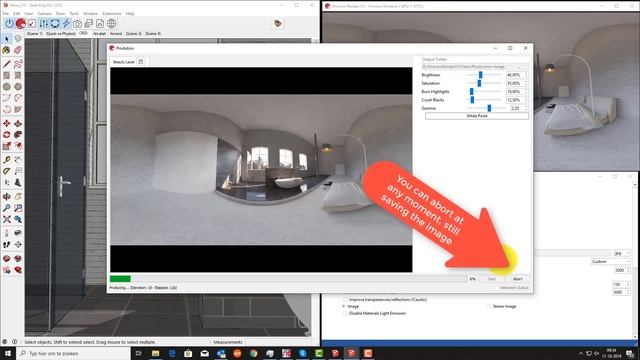Viewport: 640px width, 360px height.
Task: Click the Burn Highlights value spinner
Action: tap(517, 91)
